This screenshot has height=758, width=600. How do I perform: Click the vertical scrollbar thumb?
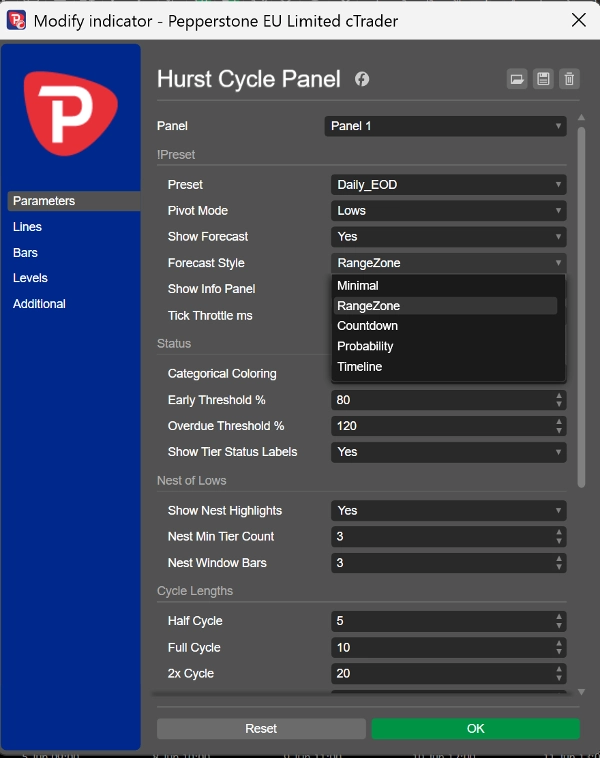pos(581,307)
